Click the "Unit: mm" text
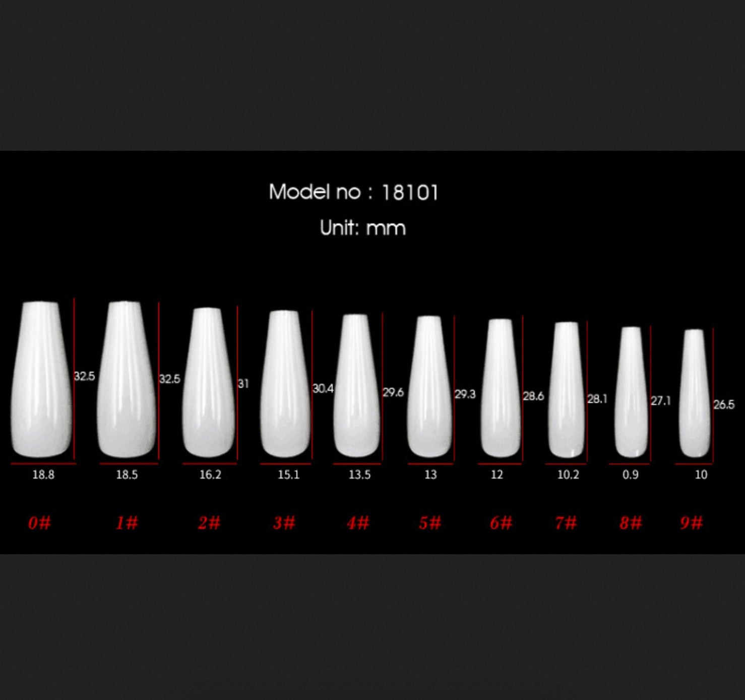The image size is (745, 700). [x=362, y=228]
